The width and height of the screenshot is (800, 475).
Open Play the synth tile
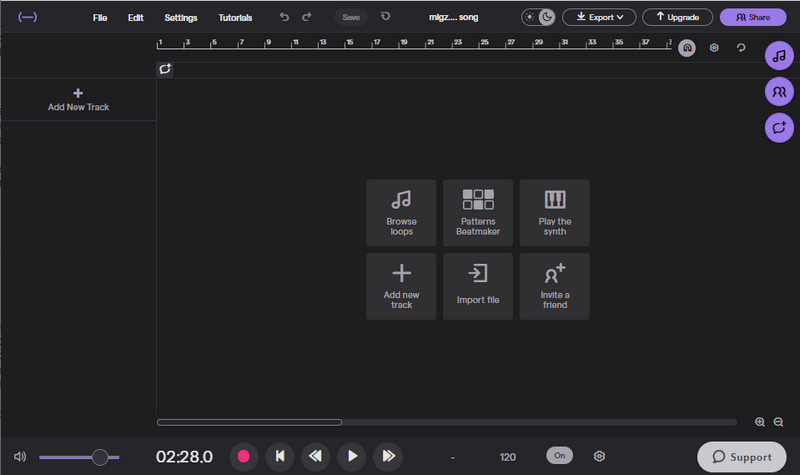coord(555,213)
